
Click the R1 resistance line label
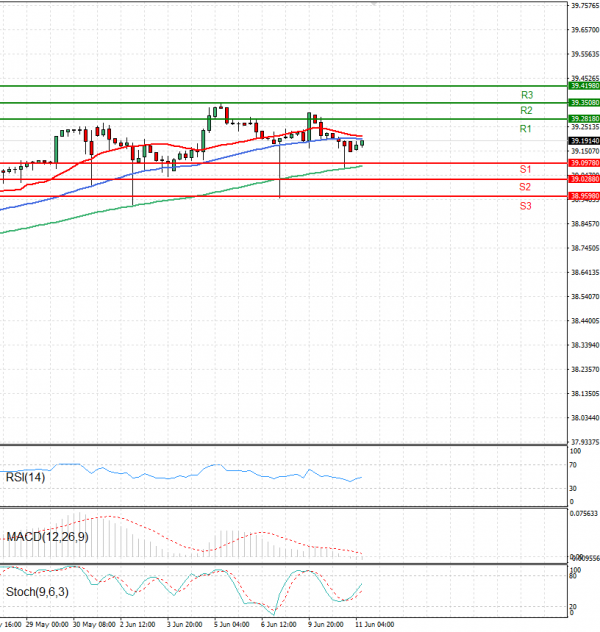click(525, 130)
